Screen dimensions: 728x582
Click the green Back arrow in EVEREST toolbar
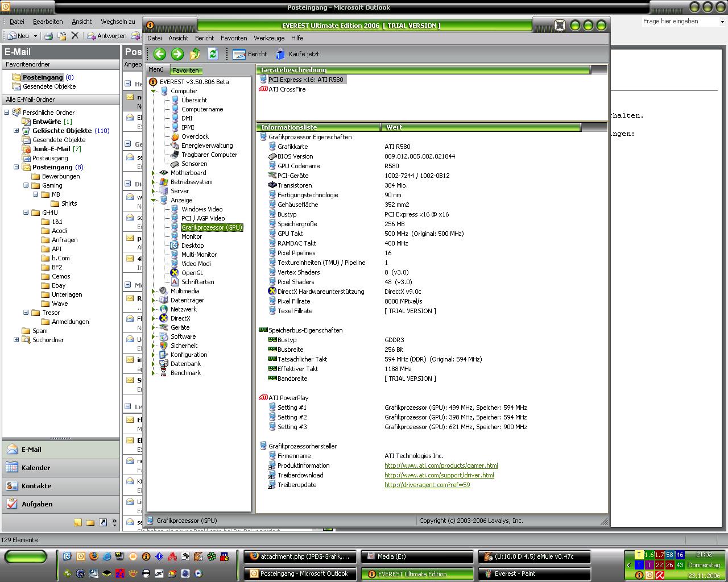(160, 54)
